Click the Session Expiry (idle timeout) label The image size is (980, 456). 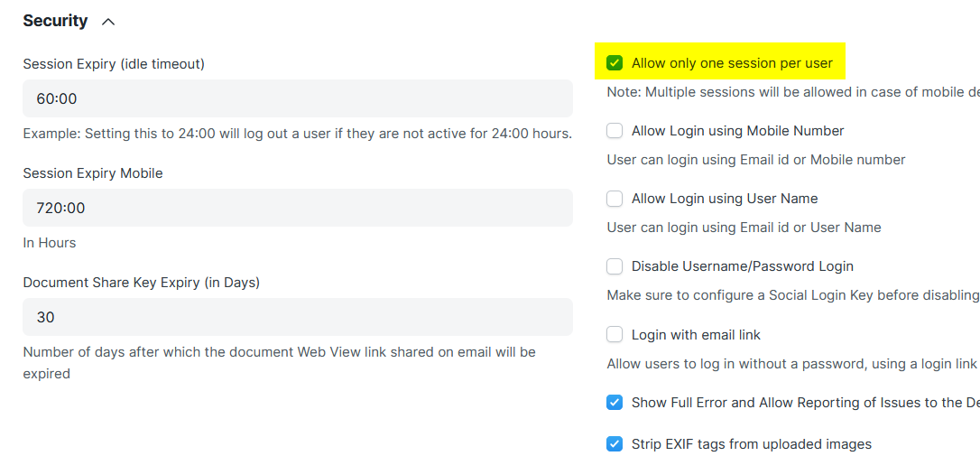click(x=114, y=64)
